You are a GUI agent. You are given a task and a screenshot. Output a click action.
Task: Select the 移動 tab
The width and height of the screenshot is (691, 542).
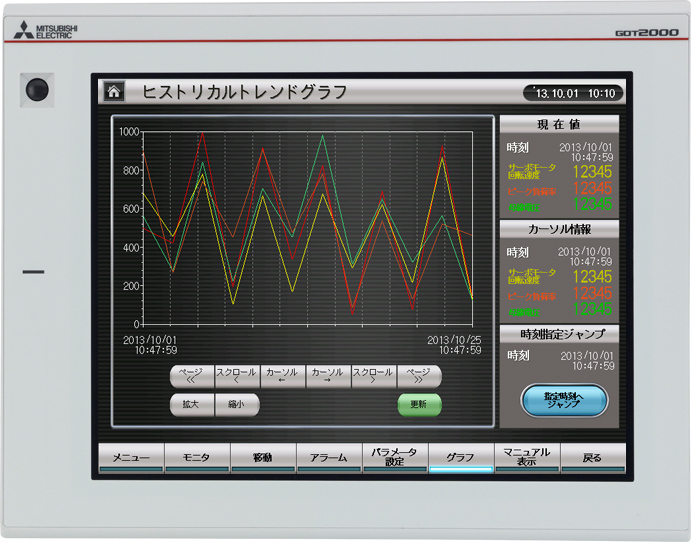[262, 457]
